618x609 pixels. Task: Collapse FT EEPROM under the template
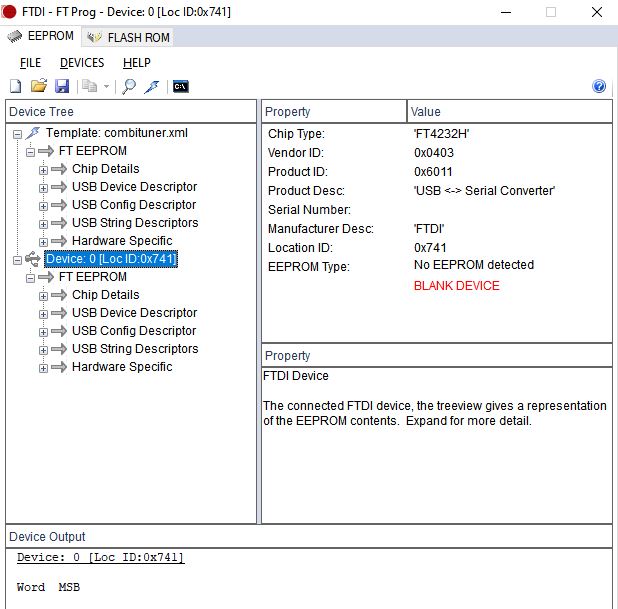point(30,152)
